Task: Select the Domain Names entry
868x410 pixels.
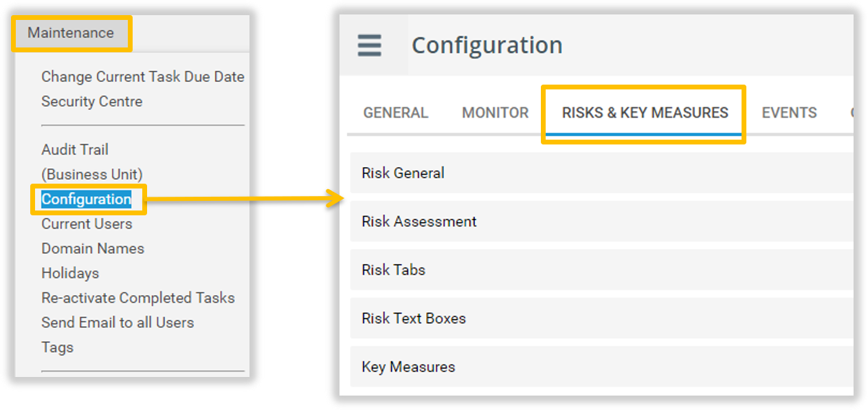Action: click(x=93, y=249)
